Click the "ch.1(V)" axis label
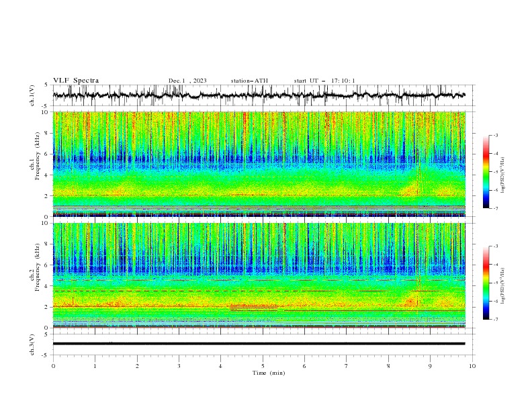532x411 pixels. click(32, 95)
